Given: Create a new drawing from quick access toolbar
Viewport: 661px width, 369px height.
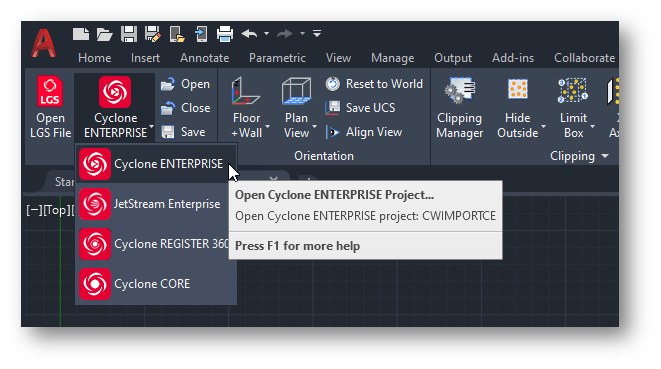Looking at the screenshot, I should (x=81, y=34).
